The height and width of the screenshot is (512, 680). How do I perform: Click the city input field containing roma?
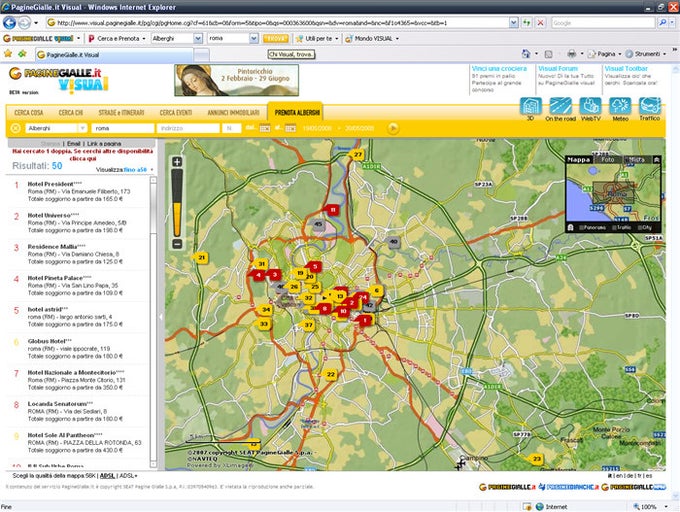(x=123, y=128)
